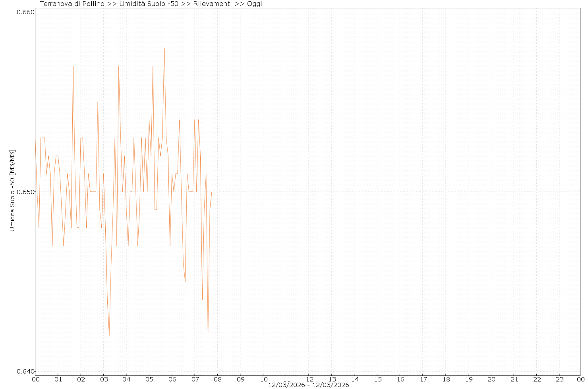Click hour 01 on the time axis
This screenshot has width=588, height=389.
[x=58, y=379]
